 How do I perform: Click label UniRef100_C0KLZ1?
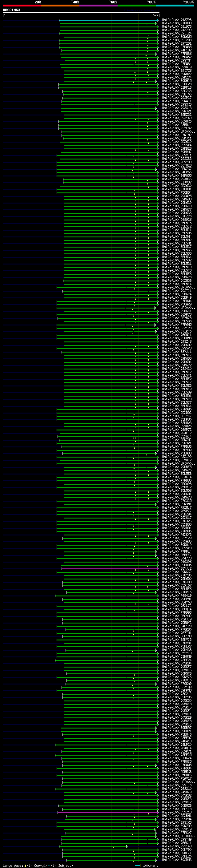[177, 853]
